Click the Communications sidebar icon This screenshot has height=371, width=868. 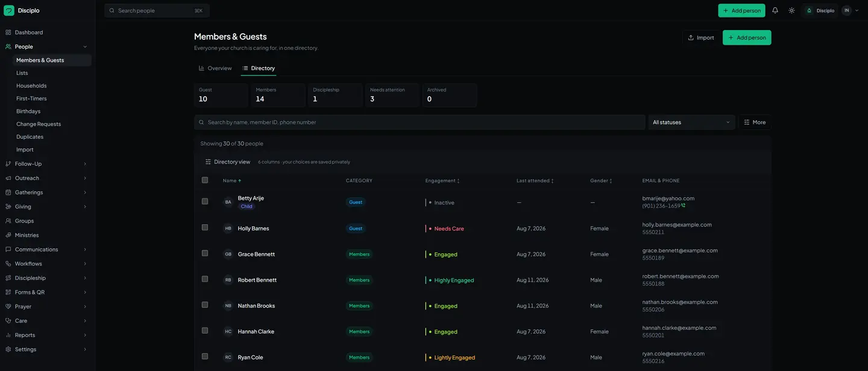(x=8, y=250)
